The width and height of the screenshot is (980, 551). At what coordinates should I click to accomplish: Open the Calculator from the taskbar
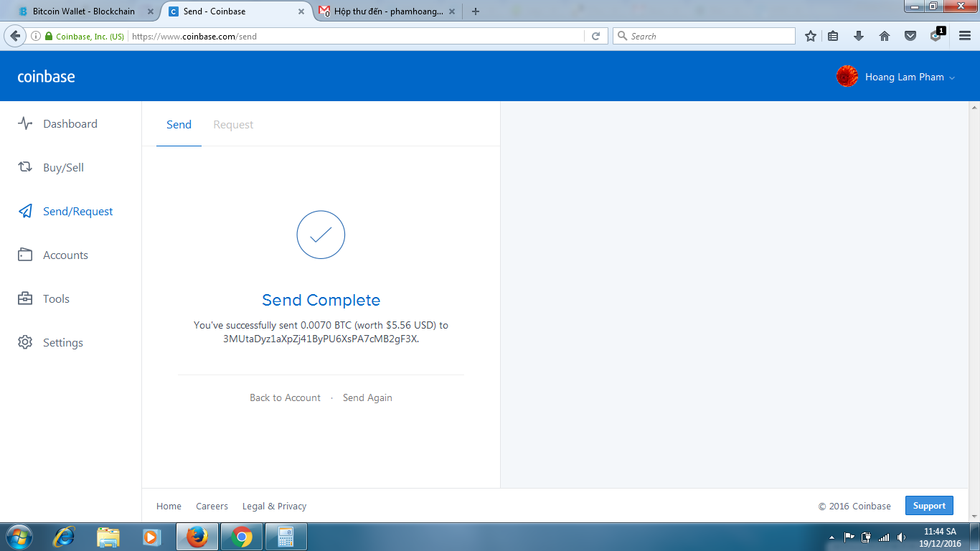coord(286,537)
